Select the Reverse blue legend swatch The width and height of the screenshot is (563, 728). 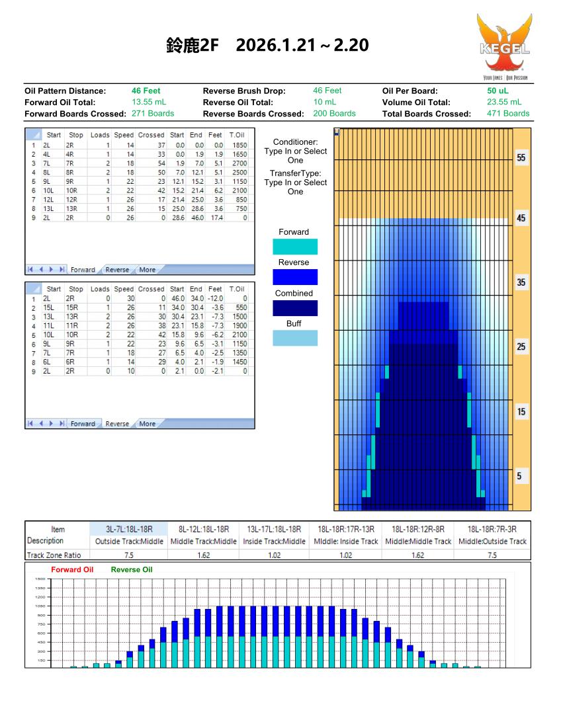[x=295, y=277]
